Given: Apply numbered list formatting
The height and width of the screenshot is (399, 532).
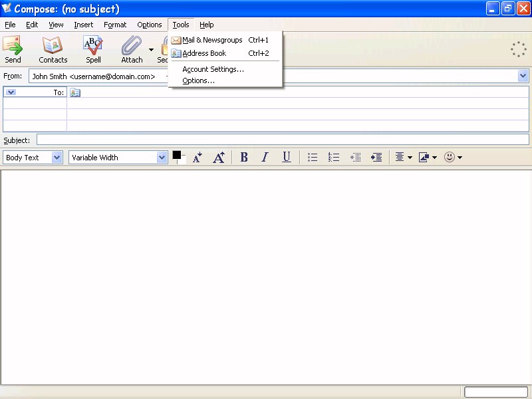Looking at the screenshot, I should point(334,157).
